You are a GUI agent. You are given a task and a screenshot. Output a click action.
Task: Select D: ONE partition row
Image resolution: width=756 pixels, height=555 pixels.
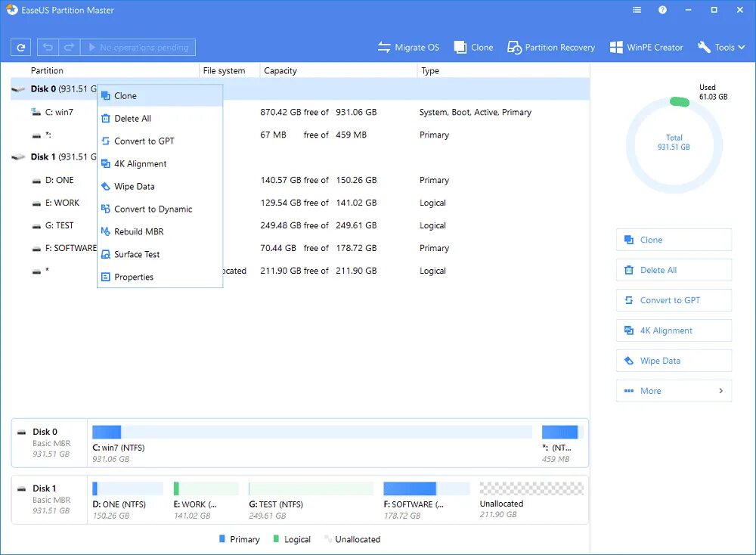click(x=300, y=180)
